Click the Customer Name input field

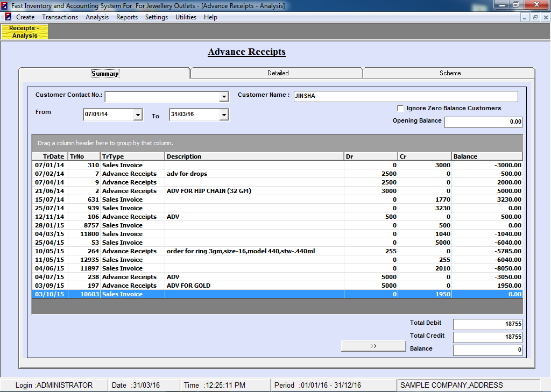pyautogui.click(x=406, y=97)
